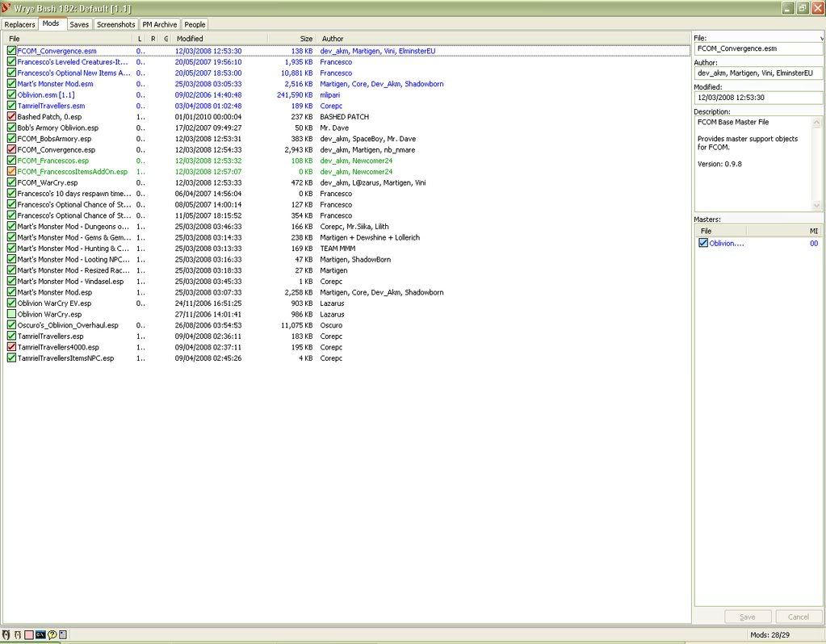Viewport: 826px width, 644px height.
Task: Toggle Bob's Armory Oblivion.esp checkbox
Action: point(11,128)
